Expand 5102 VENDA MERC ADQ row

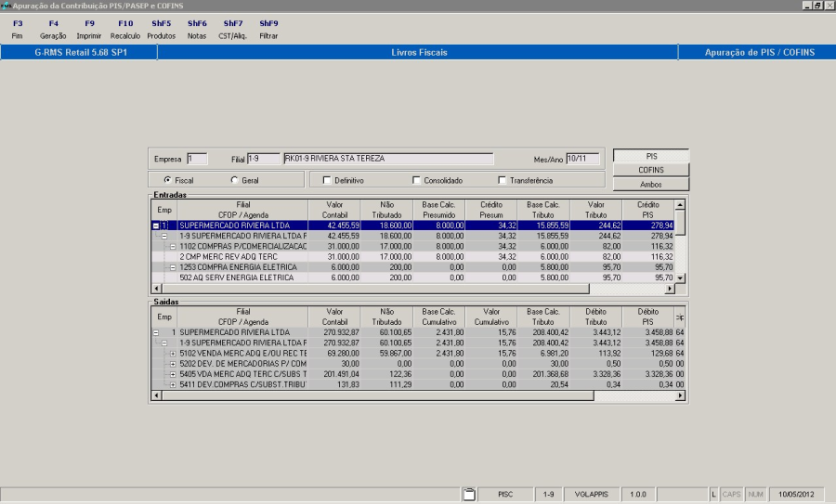coord(173,353)
